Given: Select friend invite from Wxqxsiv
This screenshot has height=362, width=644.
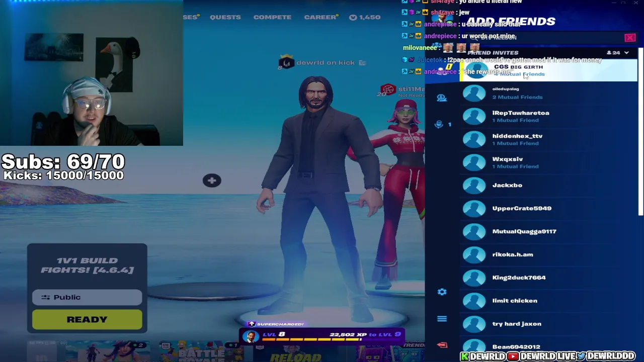Looking at the screenshot, I should pyautogui.click(x=548, y=162).
